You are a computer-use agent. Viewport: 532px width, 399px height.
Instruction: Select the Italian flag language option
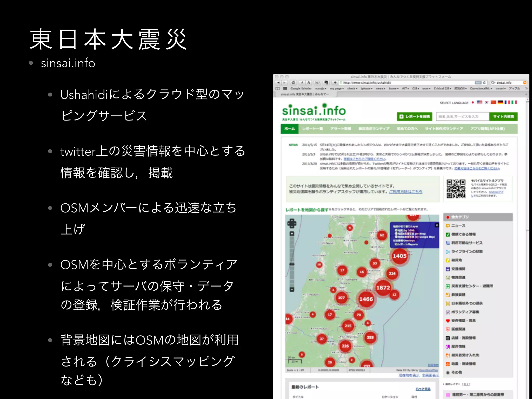[x=514, y=102]
